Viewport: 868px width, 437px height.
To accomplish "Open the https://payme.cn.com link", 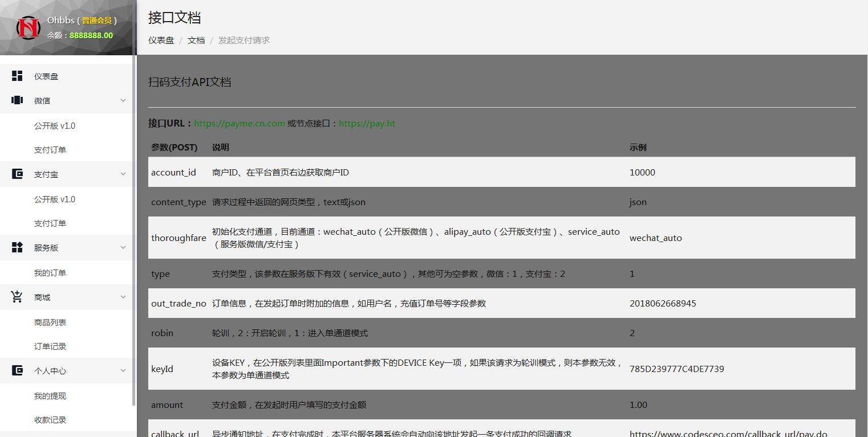I will [240, 123].
